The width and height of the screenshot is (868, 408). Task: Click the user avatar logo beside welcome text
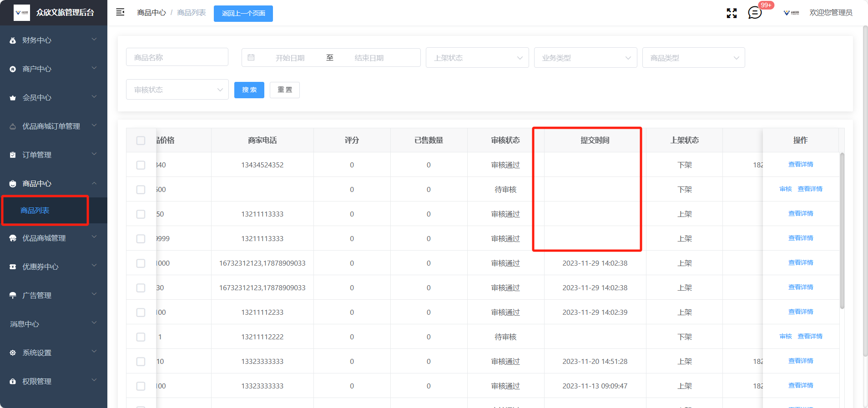(792, 13)
